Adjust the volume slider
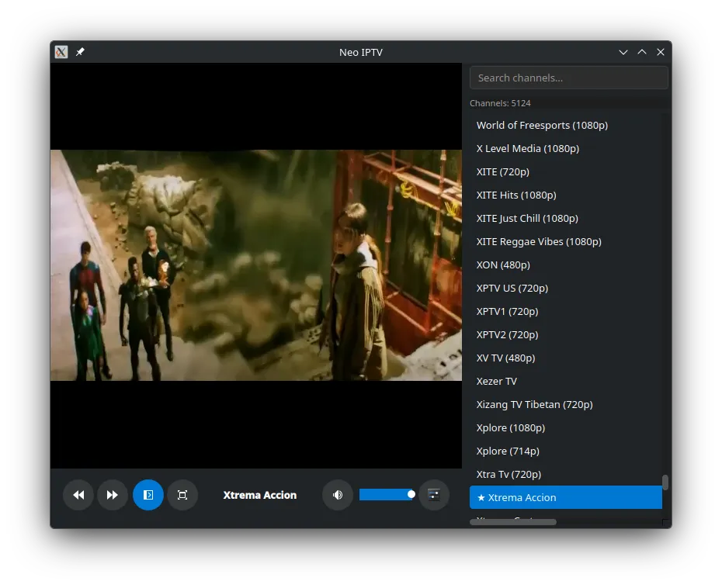Screen dimensions: 722x588 tap(387, 494)
